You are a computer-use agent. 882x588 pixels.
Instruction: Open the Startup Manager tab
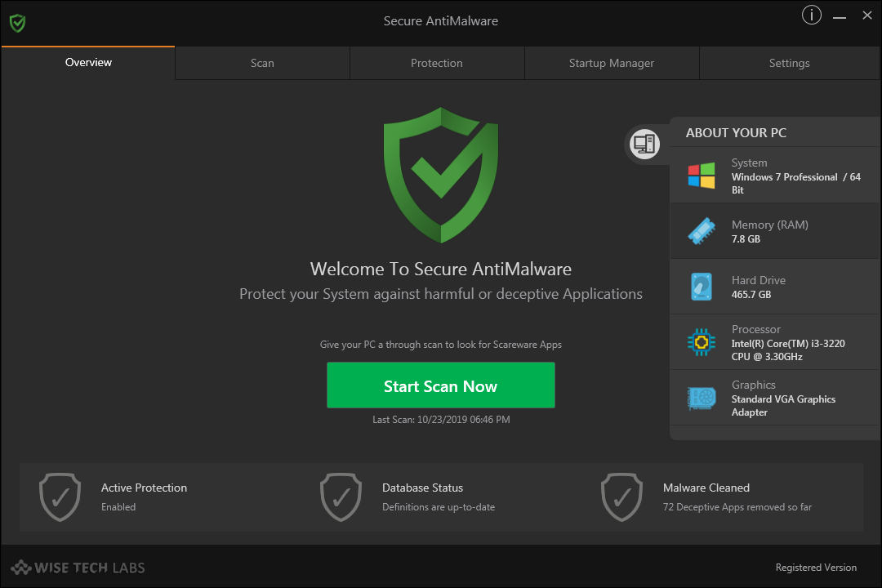pyautogui.click(x=612, y=63)
